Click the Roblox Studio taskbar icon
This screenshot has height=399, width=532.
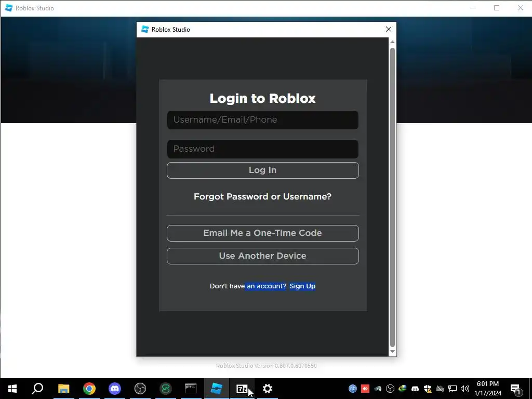[x=217, y=389]
